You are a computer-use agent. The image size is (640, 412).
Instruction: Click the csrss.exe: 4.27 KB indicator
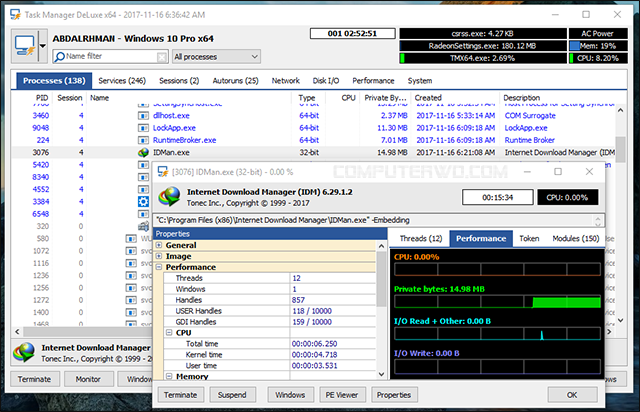tap(483, 33)
